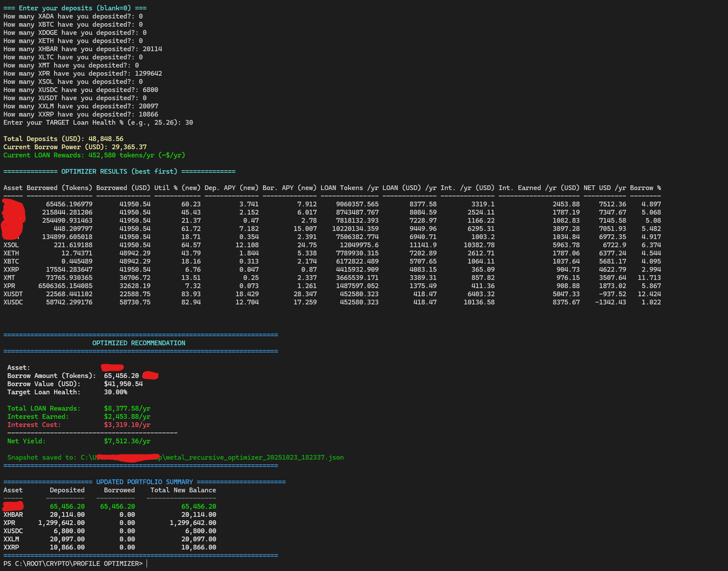Select the borrow value $41,950.54
Screen dimensions: 728x571
[x=124, y=383]
